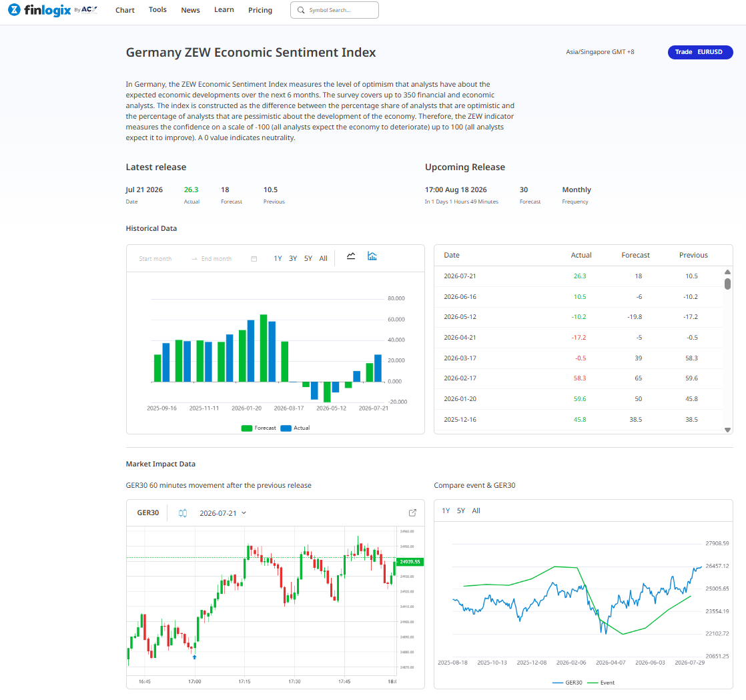Click the Trade EURUSD button

(x=701, y=52)
